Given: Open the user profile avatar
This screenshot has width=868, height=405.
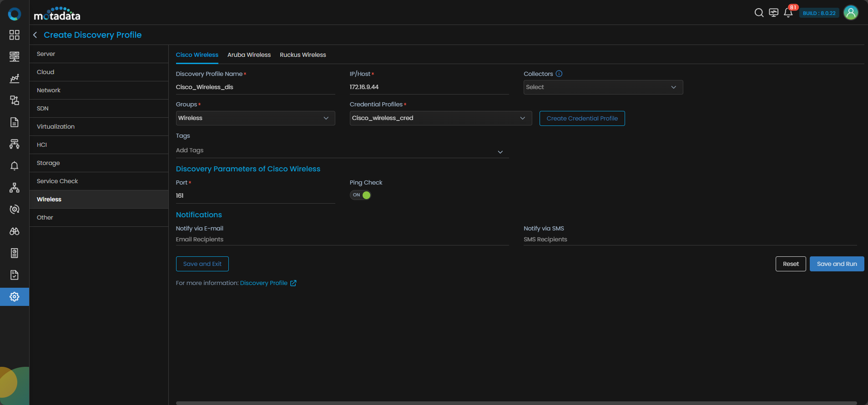Looking at the screenshot, I should [851, 13].
